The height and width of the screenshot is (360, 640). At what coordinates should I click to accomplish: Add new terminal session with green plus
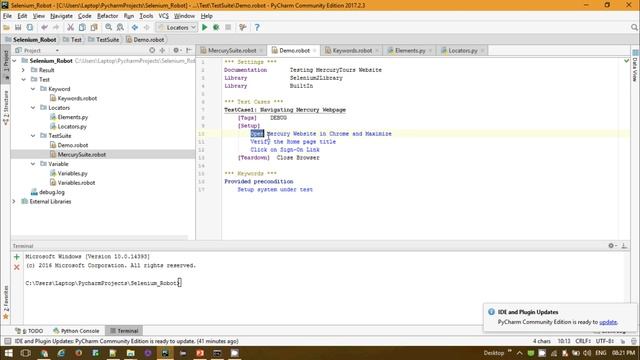pos(17,257)
